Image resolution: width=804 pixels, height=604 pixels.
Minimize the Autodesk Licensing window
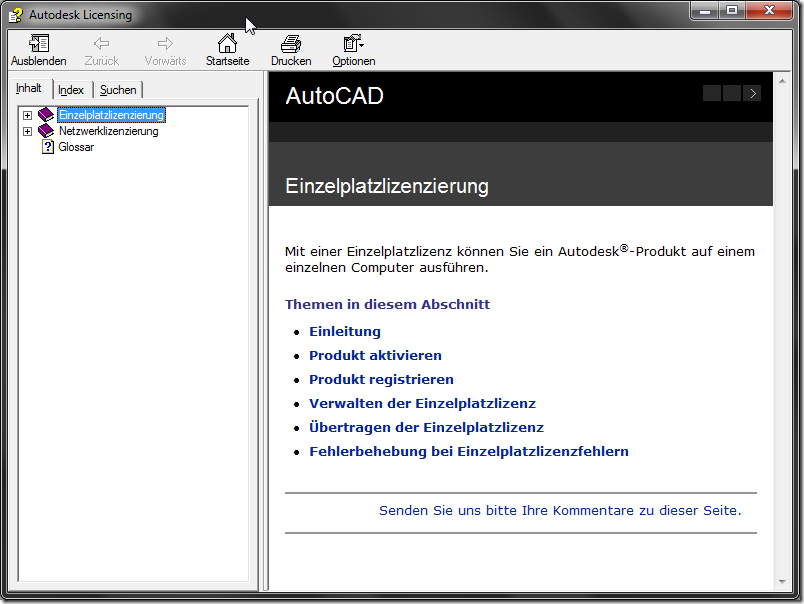coord(705,10)
